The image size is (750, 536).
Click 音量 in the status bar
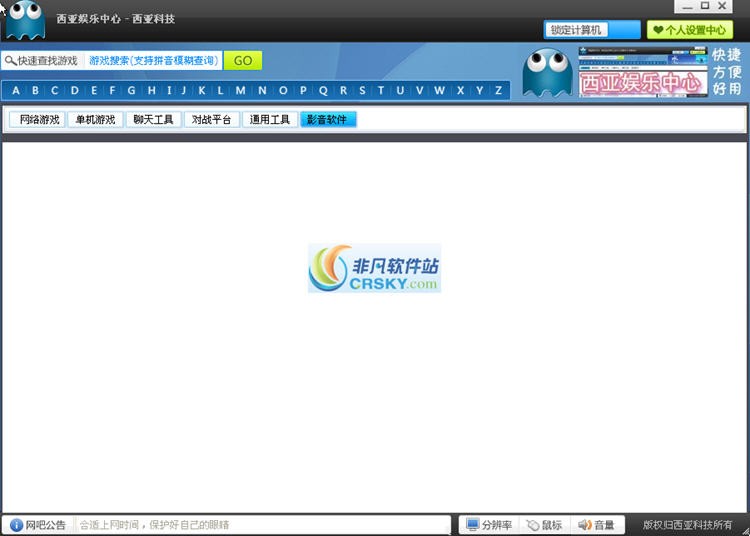click(x=596, y=525)
